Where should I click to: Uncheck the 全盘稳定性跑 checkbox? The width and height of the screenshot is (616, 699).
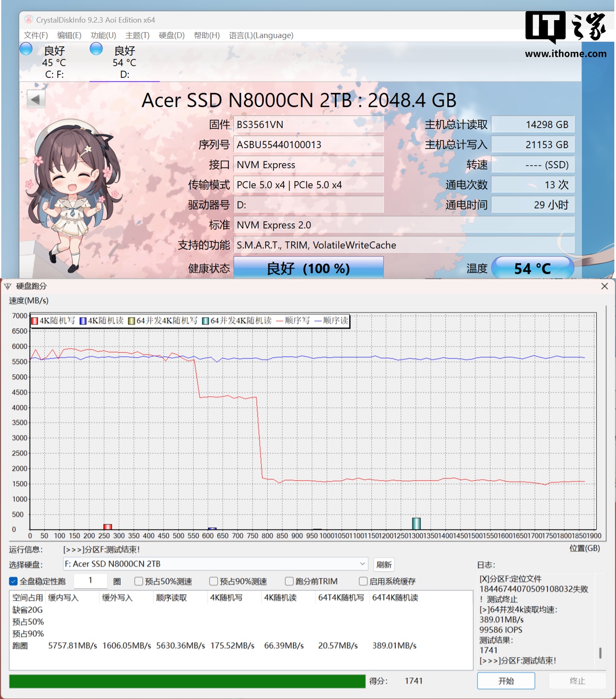[13, 581]
